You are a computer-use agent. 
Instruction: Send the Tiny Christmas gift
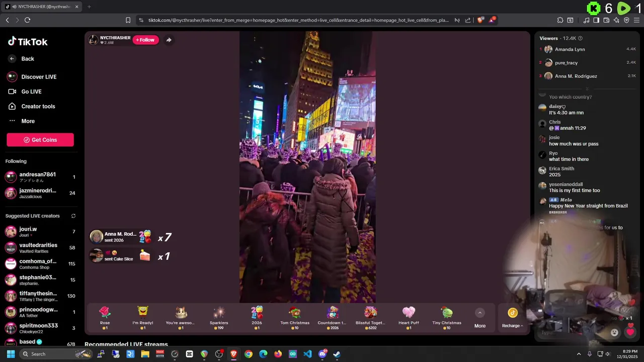[x=447, y=318]
